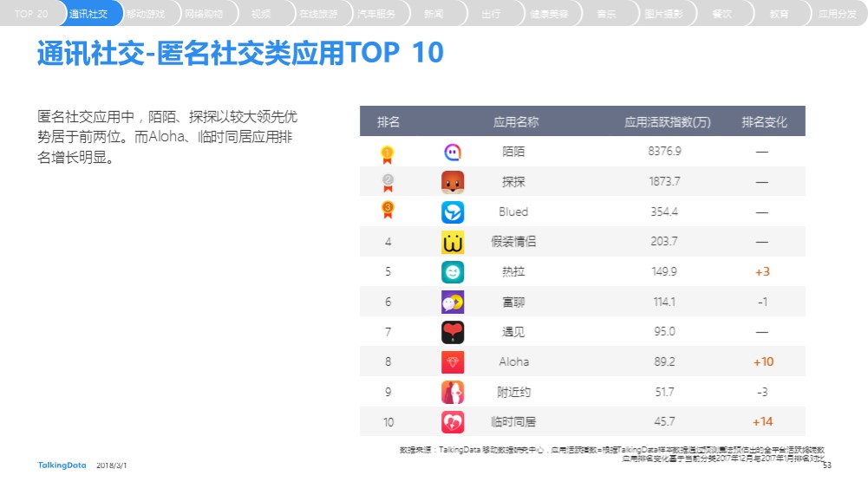The width and height of the screenshot is (868, 488).
Task: Click the 探探 fox app icon
Action: (453, 182)
